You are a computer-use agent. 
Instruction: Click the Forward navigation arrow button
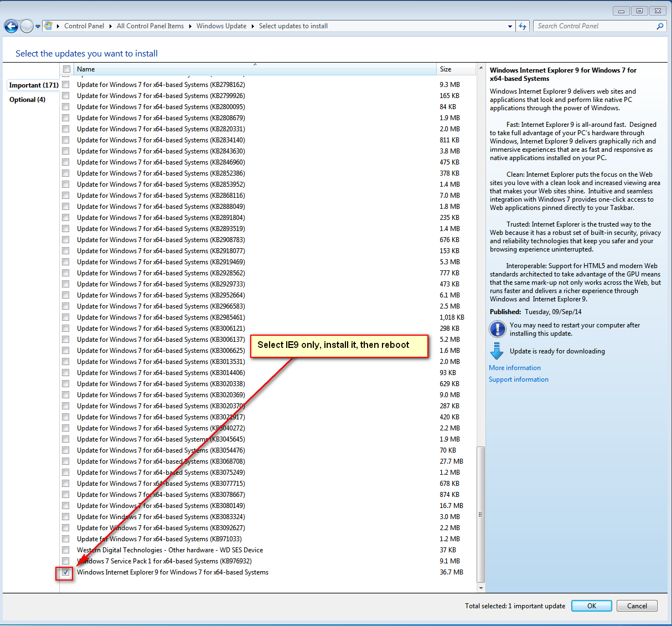pyautogui.click(x=27, y=26)
